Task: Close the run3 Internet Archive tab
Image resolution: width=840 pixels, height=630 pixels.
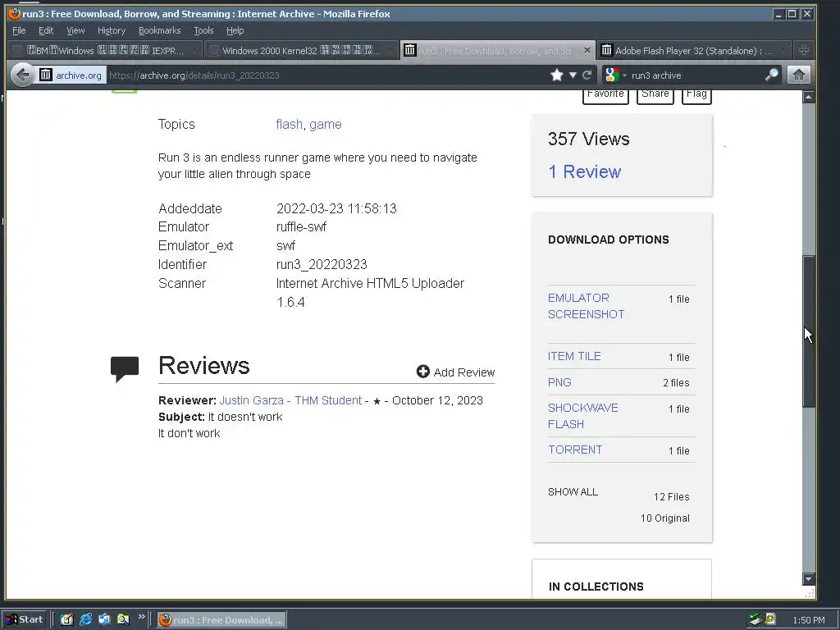Action: [587, 50]
